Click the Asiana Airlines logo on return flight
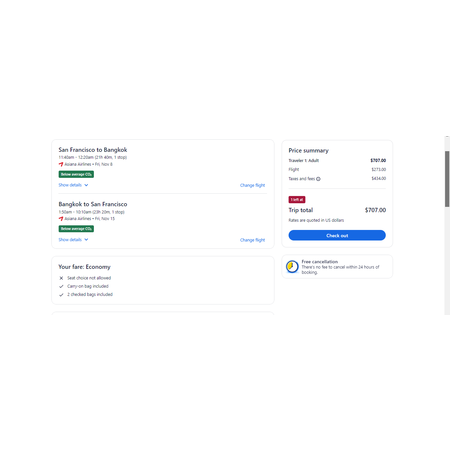The height and width of the screenshot is (450, 450). (61, 219)
